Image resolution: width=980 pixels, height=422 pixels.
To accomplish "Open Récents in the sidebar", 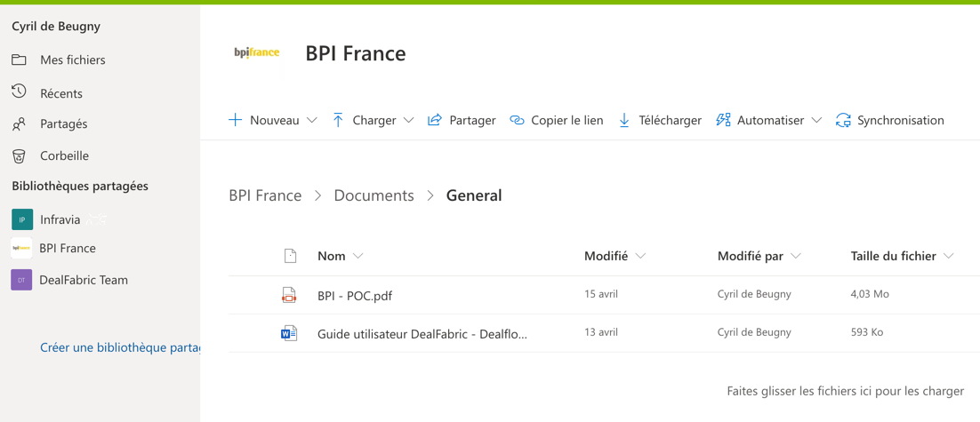I will [61, 93].
